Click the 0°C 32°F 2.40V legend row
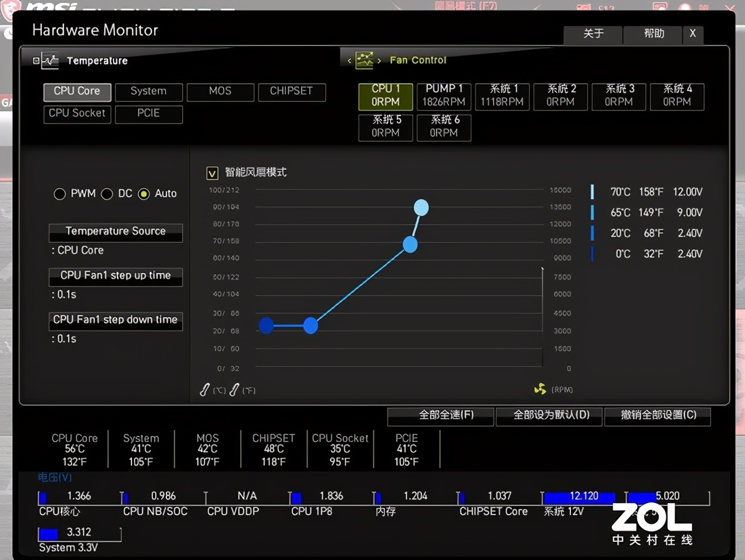The image size is (745, 560). (x=647, y=254)
